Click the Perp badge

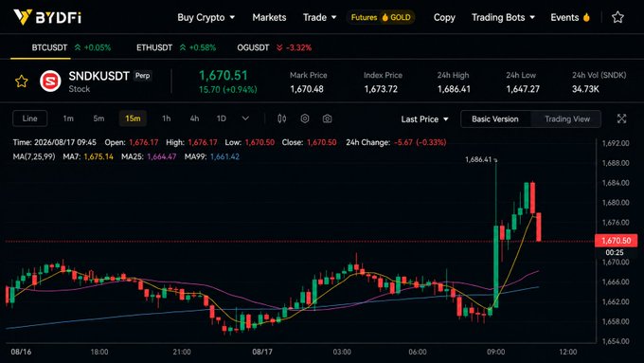tap(142, 76)
